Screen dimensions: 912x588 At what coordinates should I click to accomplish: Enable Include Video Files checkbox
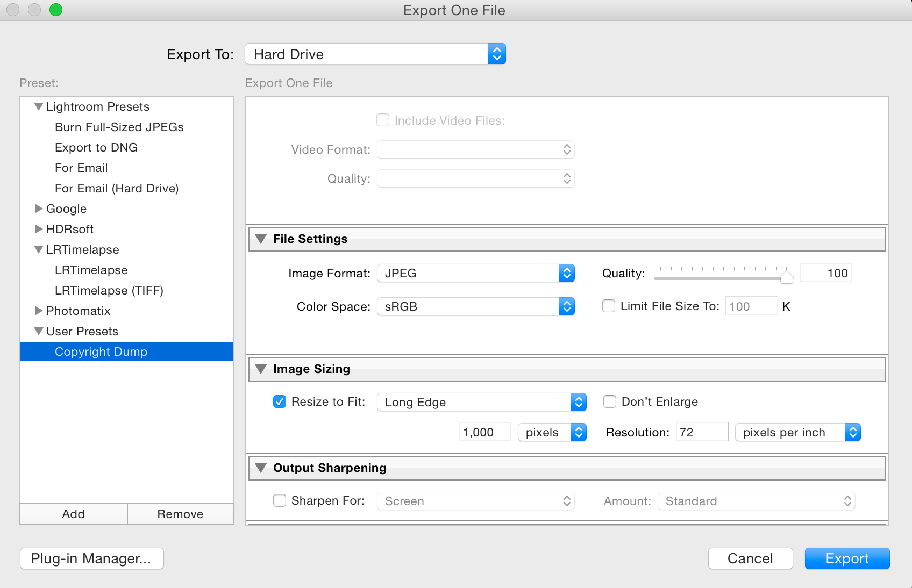(383, 120)
